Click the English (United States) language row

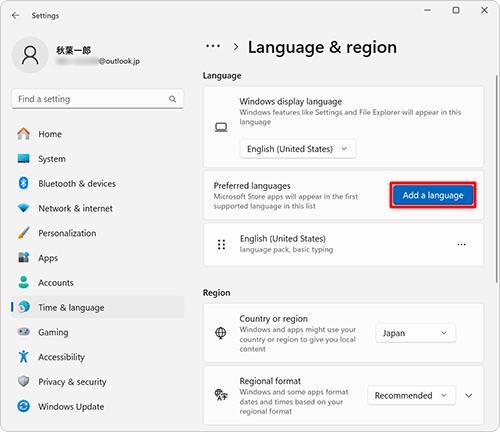click(x=343, y=244)
